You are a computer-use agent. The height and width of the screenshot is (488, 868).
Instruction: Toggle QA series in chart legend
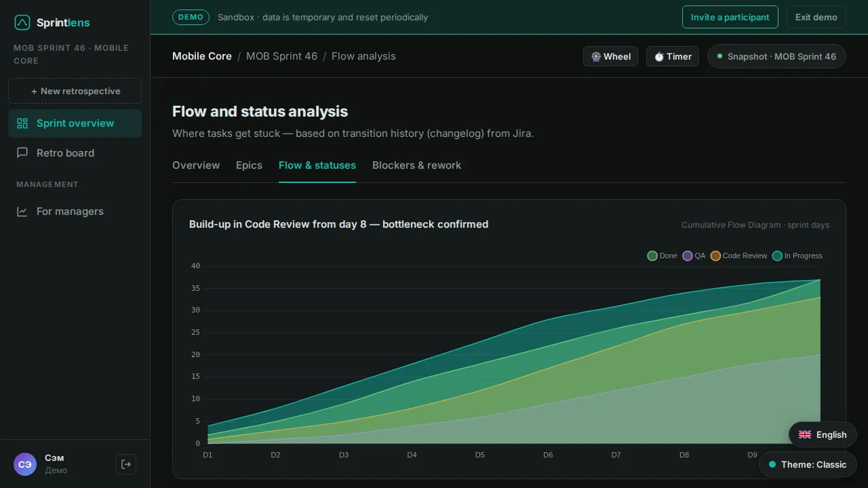(x=694, y=256)
